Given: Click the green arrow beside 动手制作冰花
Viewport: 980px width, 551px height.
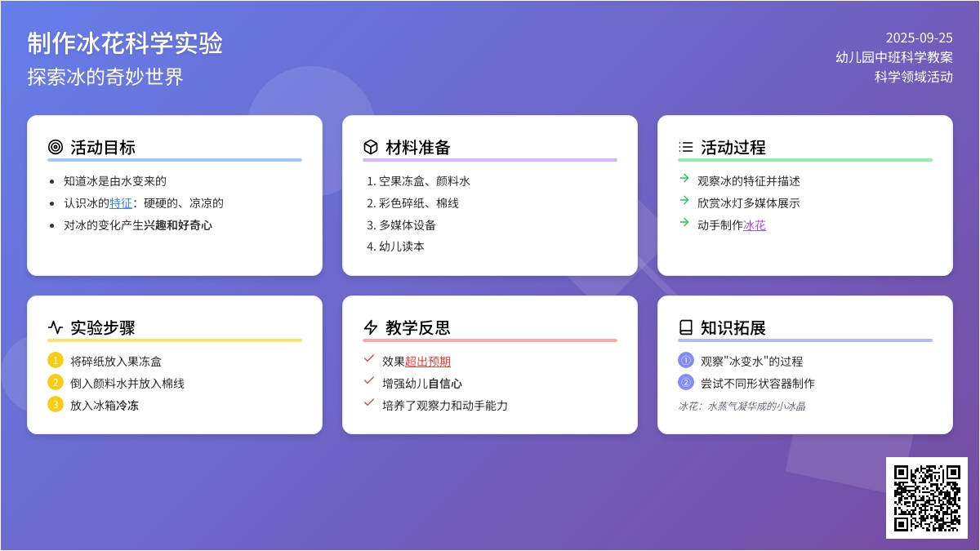Looking at the screenshot, I should (x=684, y=222).
